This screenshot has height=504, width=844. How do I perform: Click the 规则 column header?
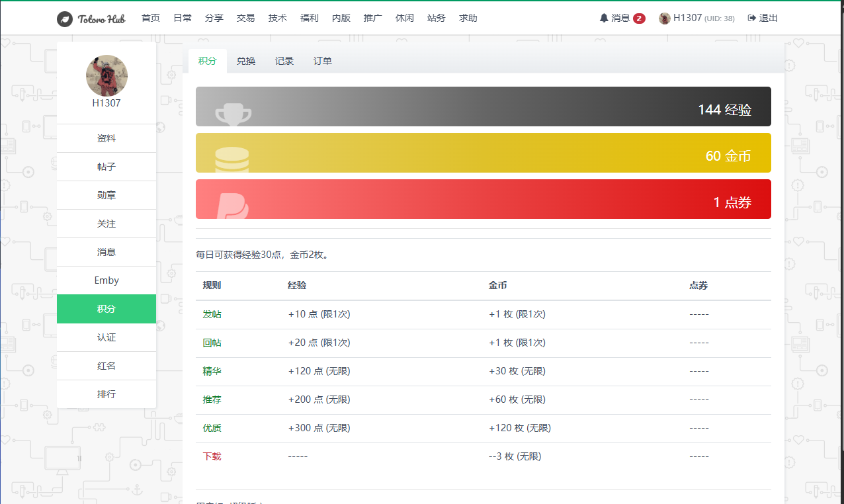[212, 286]
